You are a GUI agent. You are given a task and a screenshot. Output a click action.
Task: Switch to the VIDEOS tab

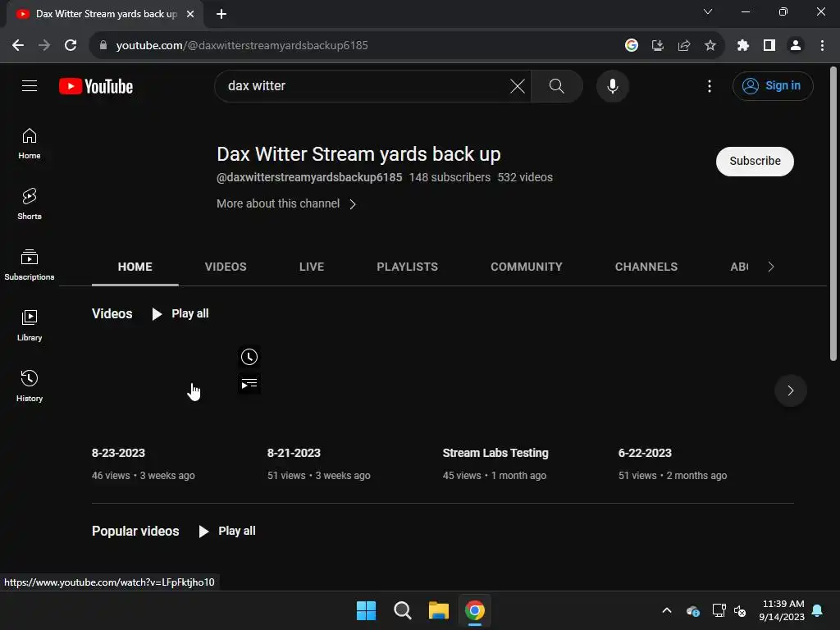[x=226, y=267]
